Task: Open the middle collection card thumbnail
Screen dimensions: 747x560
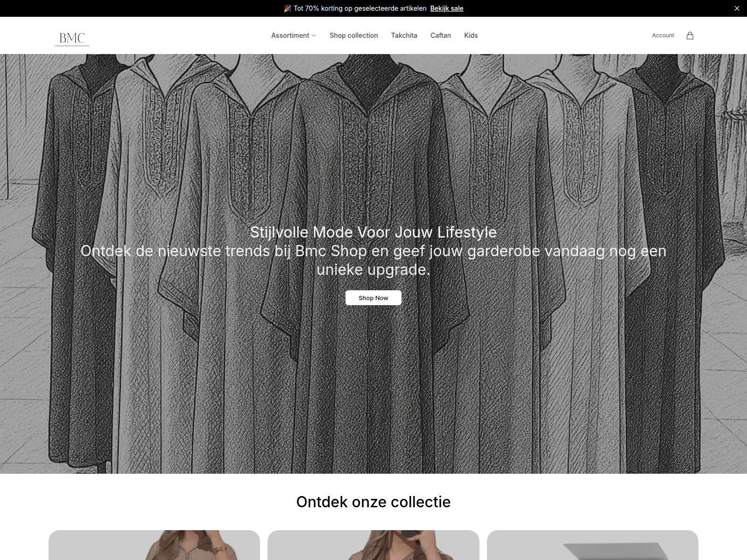Action: tap(373, 545)
